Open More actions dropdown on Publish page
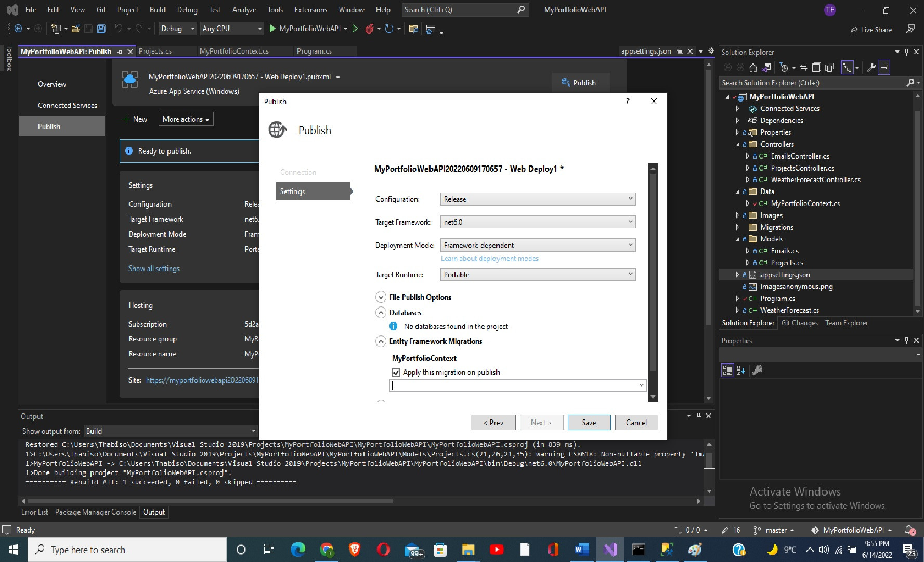This screenshot has height=562, width=924. [x=186, y=119]
